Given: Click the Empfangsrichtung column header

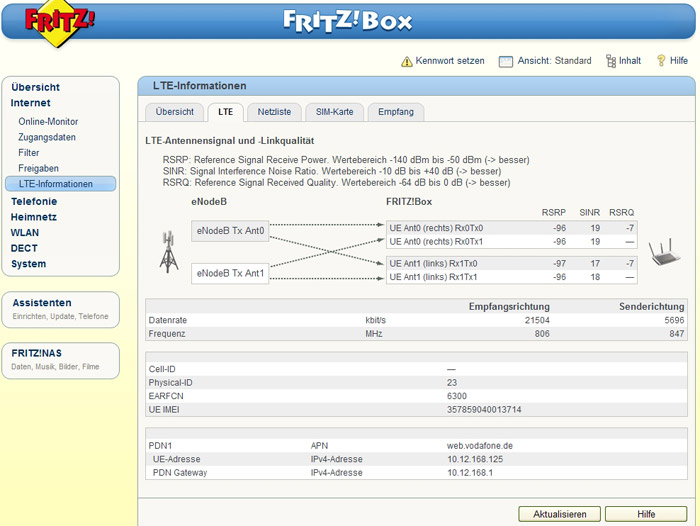Looking at the screenshot, I should pos(509,307).
